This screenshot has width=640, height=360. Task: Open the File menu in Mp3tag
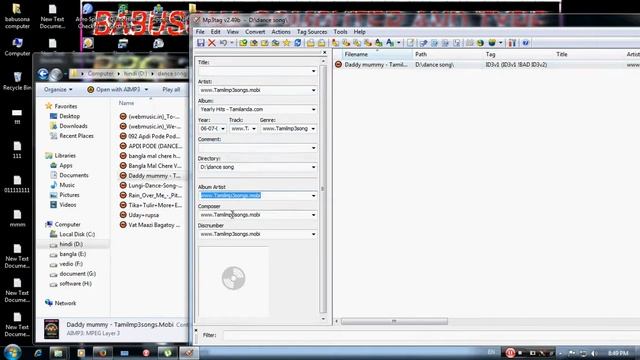(200, 32)
